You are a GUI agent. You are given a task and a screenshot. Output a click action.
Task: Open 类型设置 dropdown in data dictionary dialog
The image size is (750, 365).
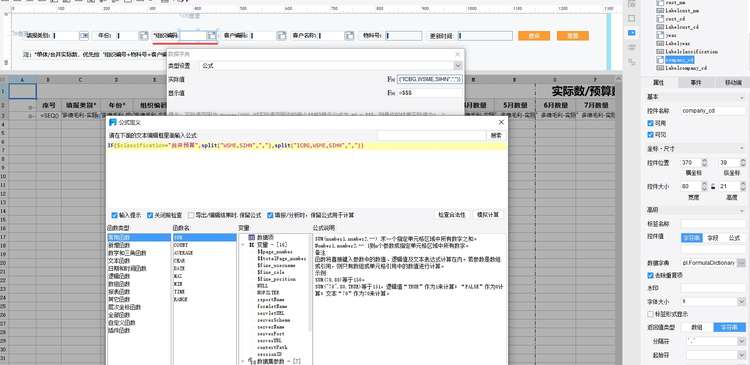458,66
